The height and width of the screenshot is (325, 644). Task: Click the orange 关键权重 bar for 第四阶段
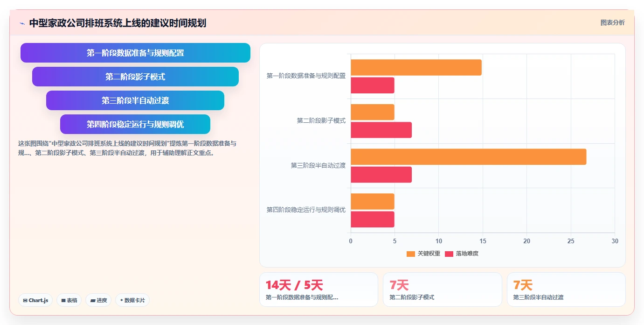pos(373,201)
